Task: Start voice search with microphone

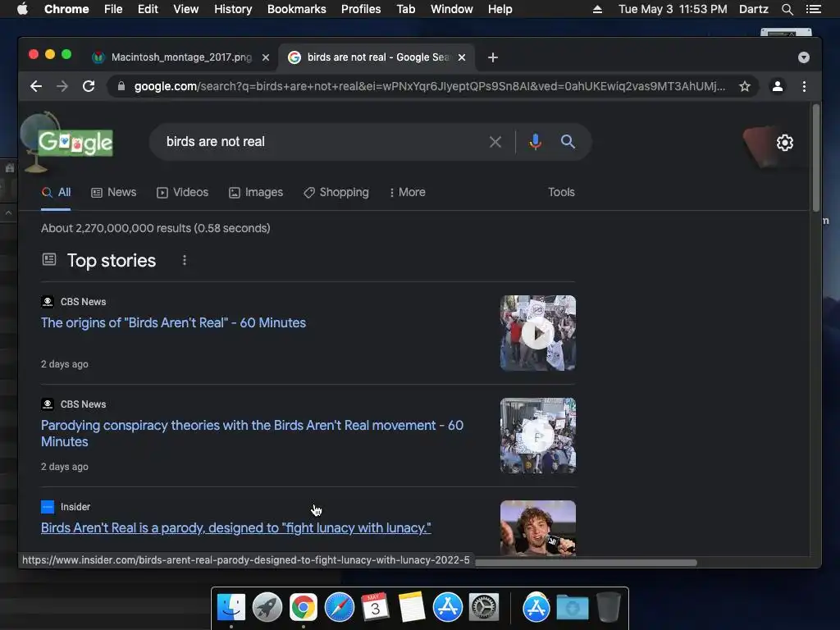Action: coord(535,142)
